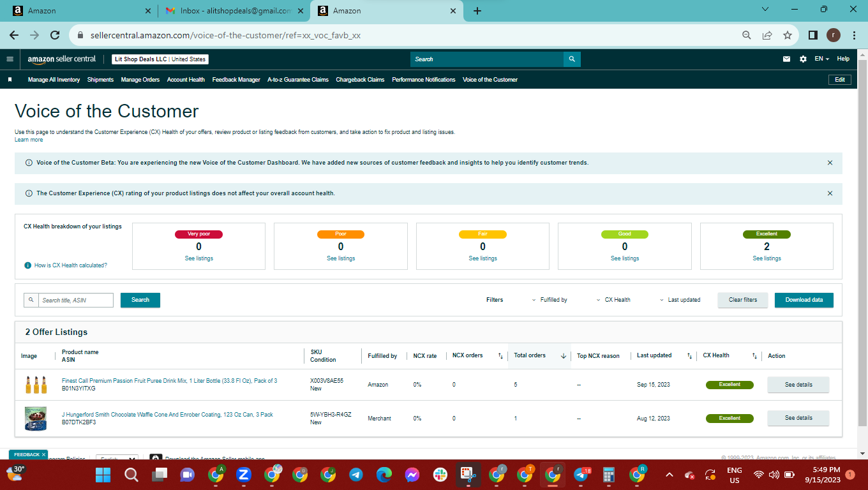Bookmark this page with the star icon

point(788,35)
